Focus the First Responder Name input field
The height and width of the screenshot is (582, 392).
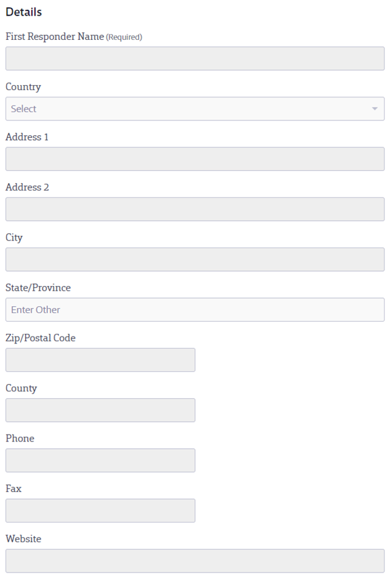pos(195,59)
